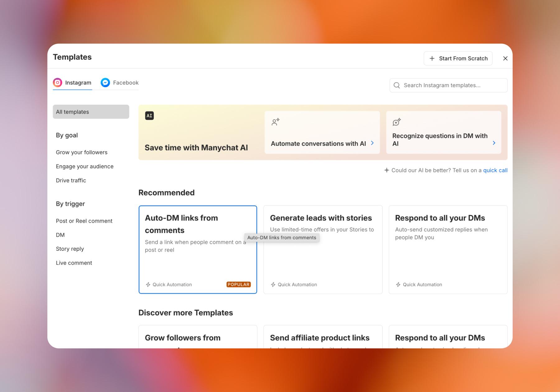560x392 pixels.
Task: Click the search magnifier icon
Action: tap(397, 85)
